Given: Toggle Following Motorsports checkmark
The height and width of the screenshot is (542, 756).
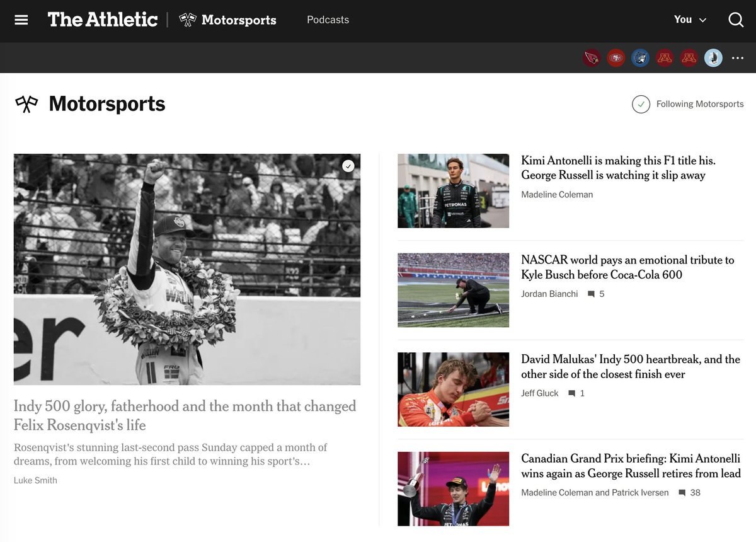Looking at the screenshot, I should [641, 104].
